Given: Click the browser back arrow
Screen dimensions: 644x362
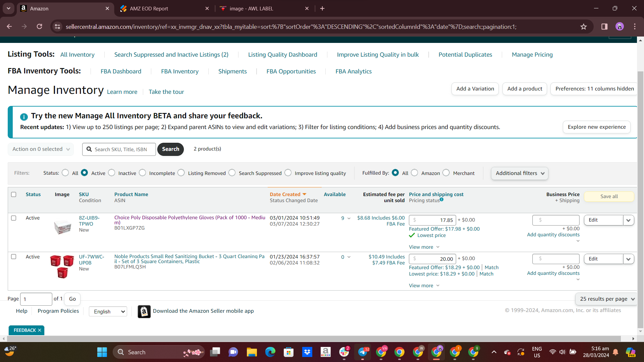Looking at the screenshot, I should [9, 26].
